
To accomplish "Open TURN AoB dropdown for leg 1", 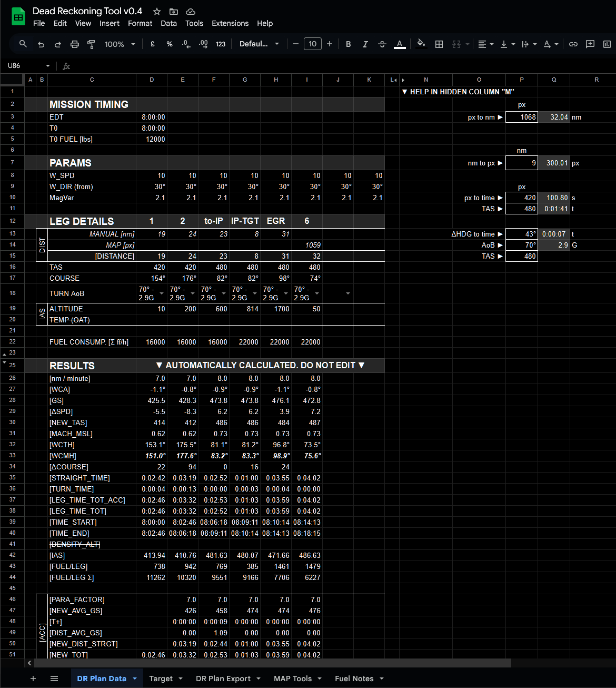I will click(162, 293).
